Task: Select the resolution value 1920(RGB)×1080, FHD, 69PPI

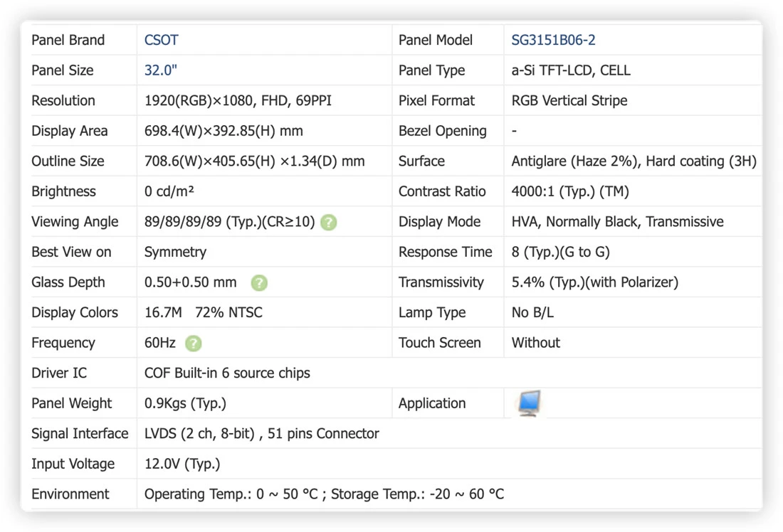Action: (x=238, y=101)
